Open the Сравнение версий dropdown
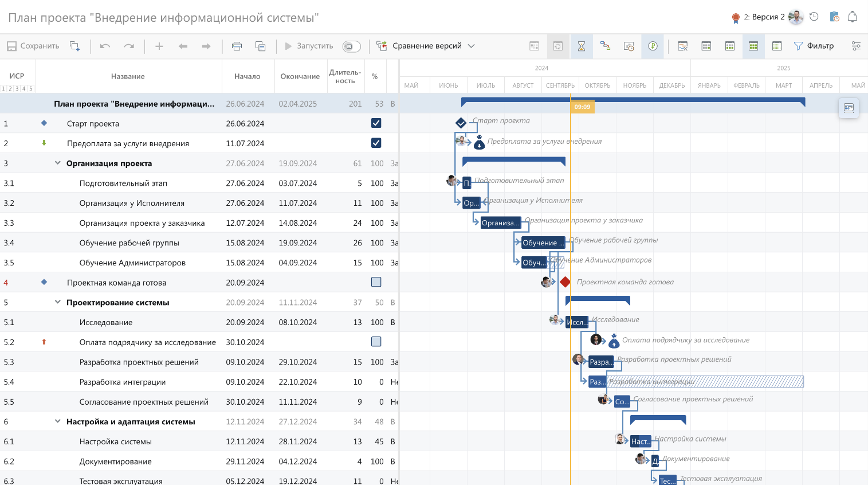Screen dimensions: 868x485 [x=426, y=46]
